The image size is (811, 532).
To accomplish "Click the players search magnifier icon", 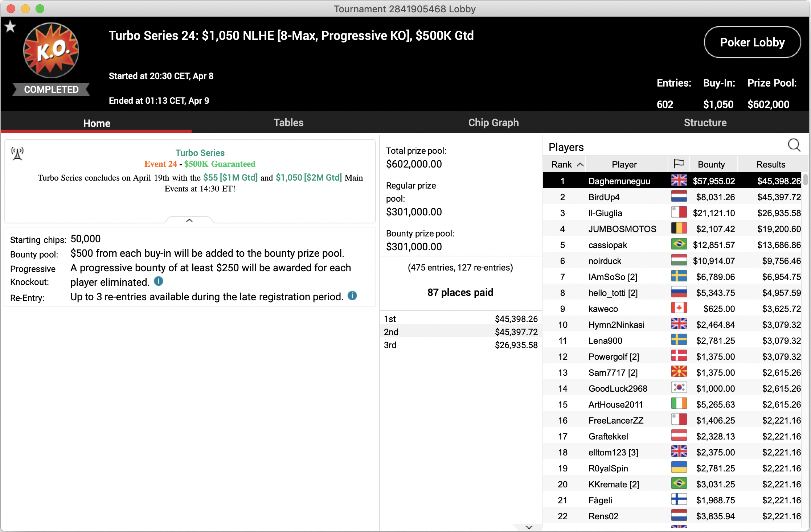I will click(x=794, y=145).
